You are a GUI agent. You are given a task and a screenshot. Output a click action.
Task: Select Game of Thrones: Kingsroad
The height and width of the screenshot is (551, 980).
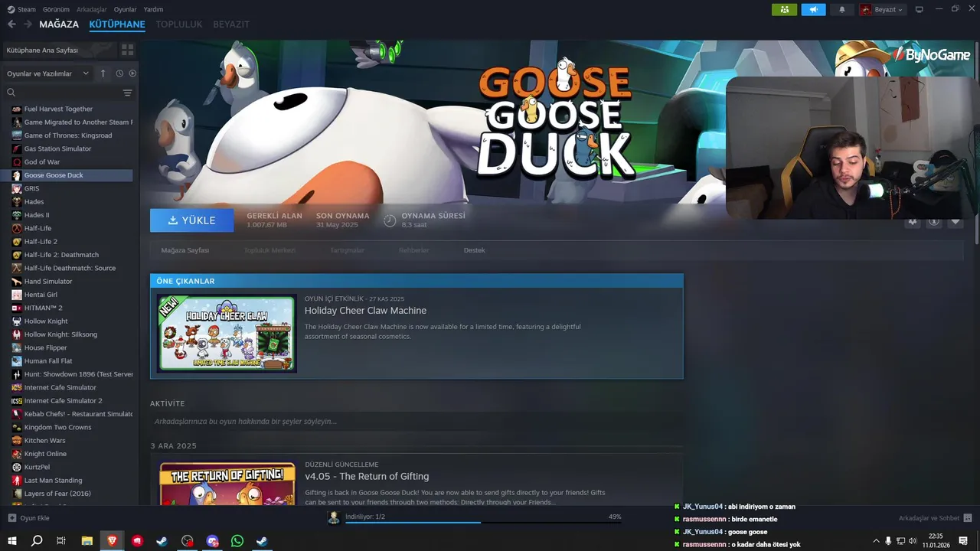70,135
